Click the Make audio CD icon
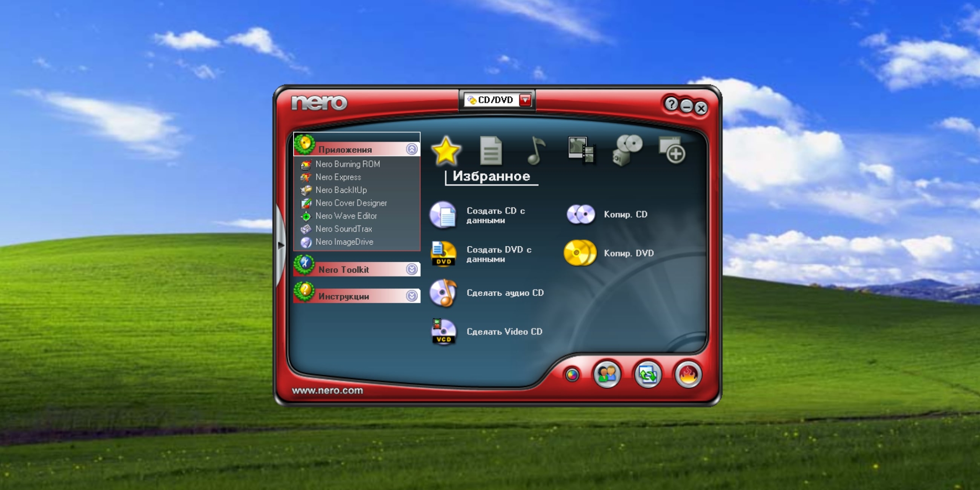This screenshot has height=490, width=980. pos(443,293)
